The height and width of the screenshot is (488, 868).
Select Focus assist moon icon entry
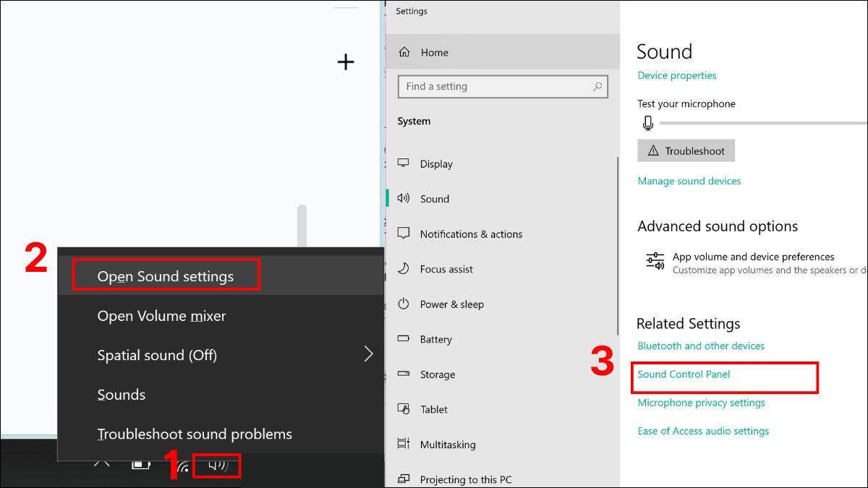pos(404,269)
